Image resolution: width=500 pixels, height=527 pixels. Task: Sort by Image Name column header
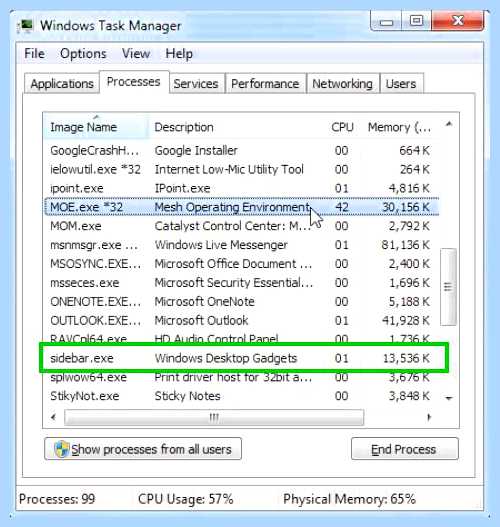pyautogui.click(x=95, y=127)
